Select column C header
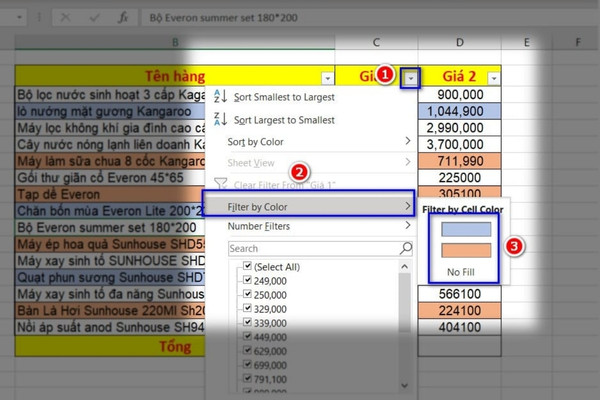The height and width of the screenshot is (400, 600). pos(376,42)
